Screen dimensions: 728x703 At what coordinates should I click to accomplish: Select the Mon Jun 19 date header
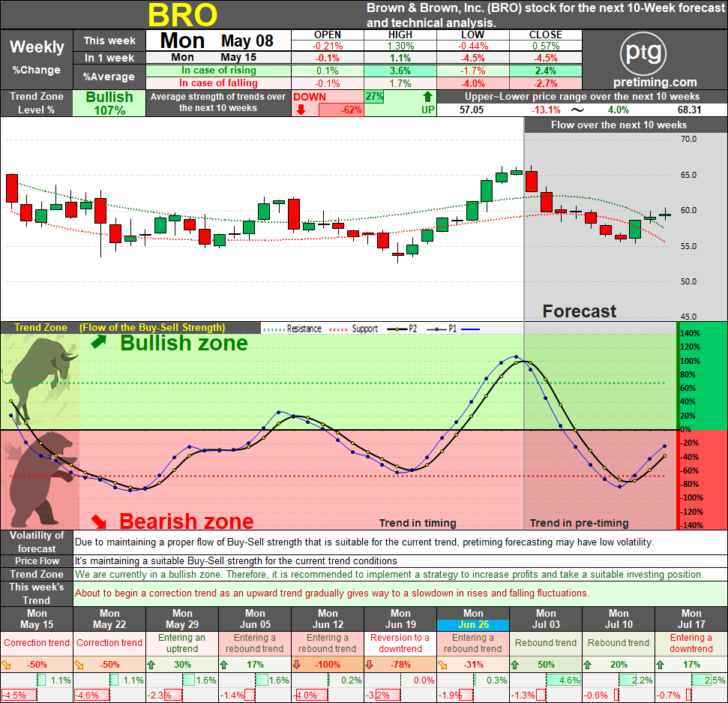400,619
